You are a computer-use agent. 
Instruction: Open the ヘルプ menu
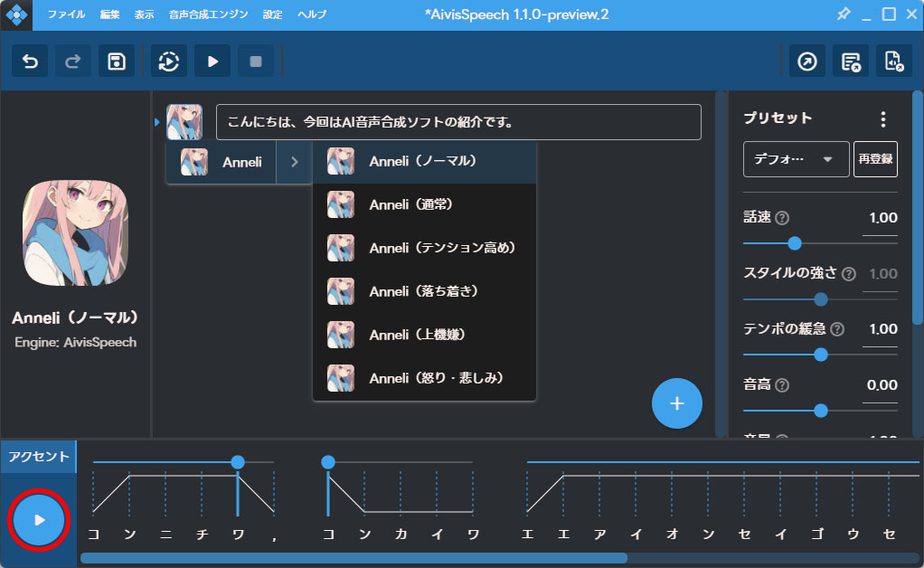tap(312, 14)
